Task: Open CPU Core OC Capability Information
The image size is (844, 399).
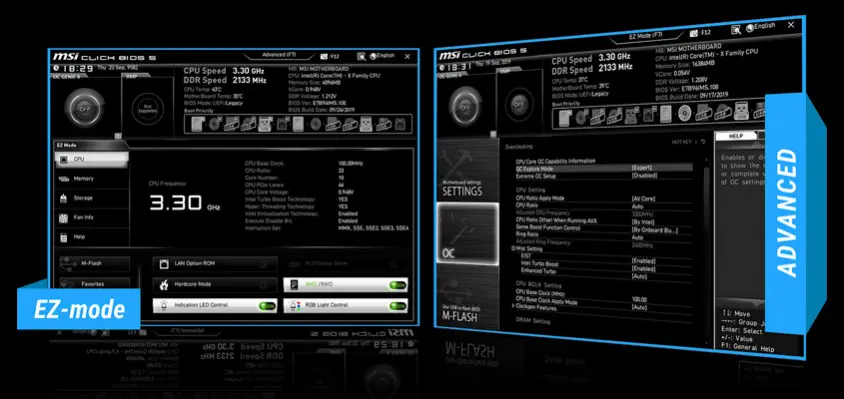Action: point(555,161)
